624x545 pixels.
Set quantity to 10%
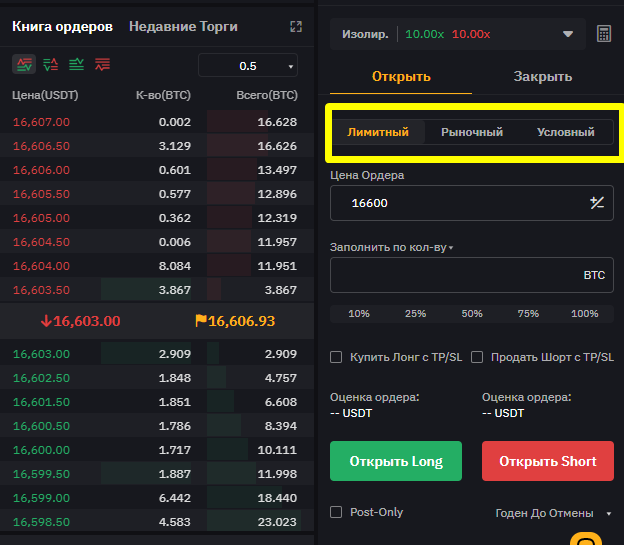[x=359, y=314]
